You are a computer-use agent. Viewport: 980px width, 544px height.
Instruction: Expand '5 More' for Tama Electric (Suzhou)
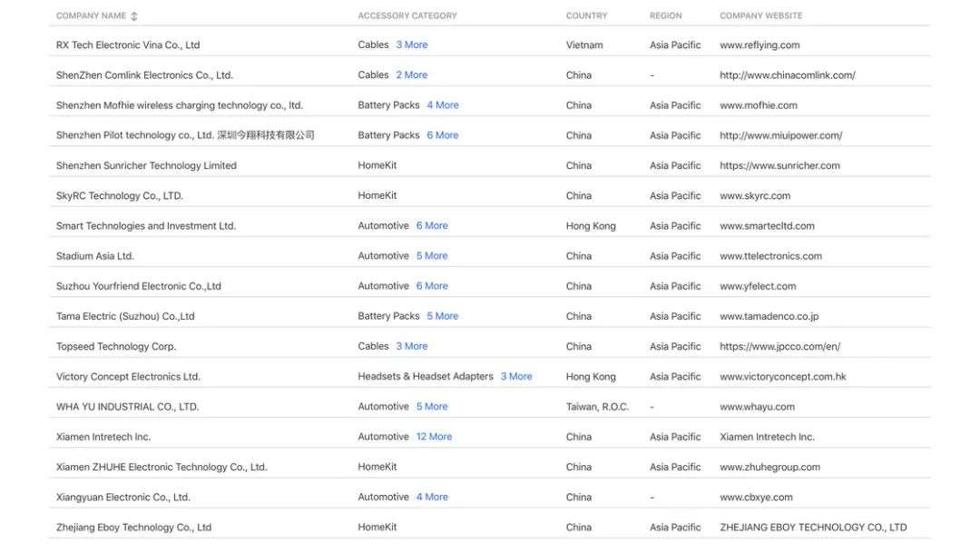tap(443, 316)
